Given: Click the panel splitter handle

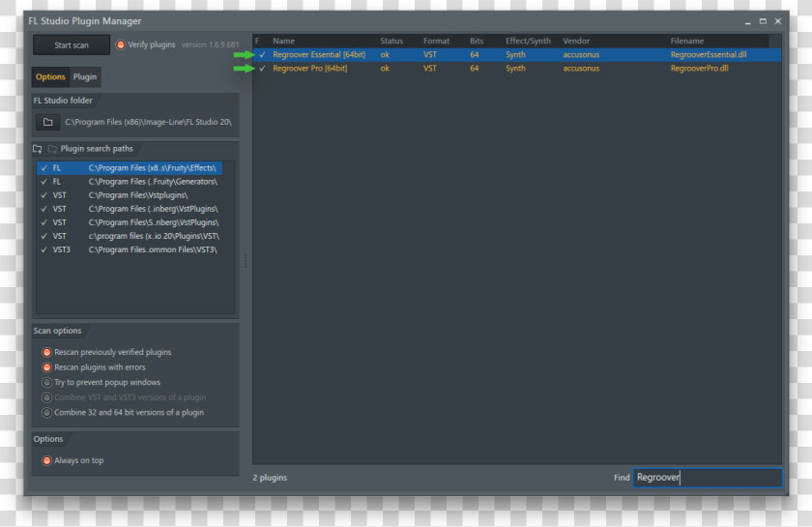Looking at the screenshot, I should [x=246, y=261].
